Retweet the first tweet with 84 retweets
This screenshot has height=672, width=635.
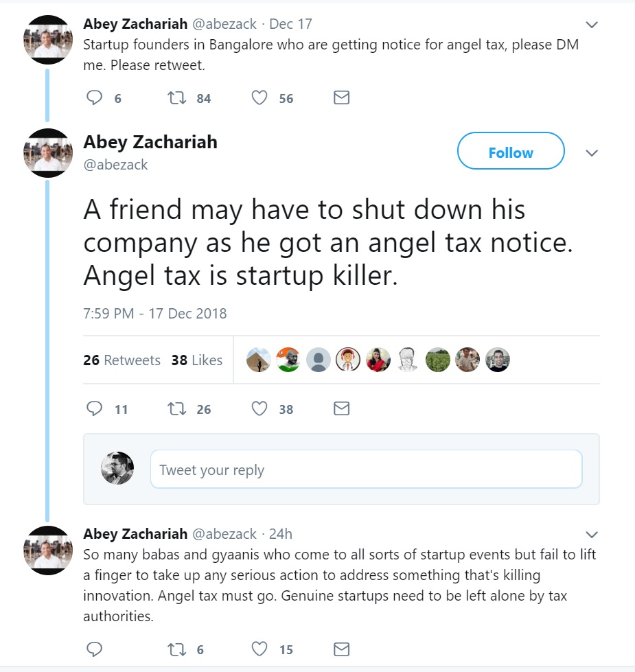coord(177,98)
